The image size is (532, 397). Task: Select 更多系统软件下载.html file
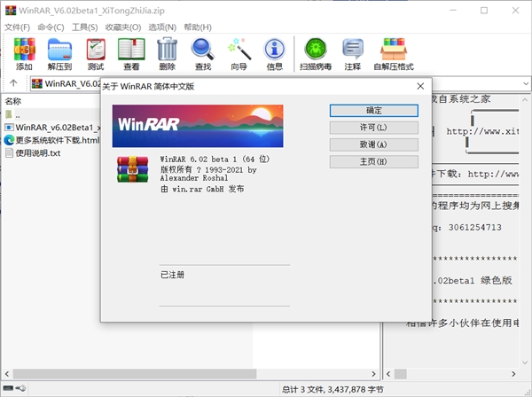[x=52, y=140]
